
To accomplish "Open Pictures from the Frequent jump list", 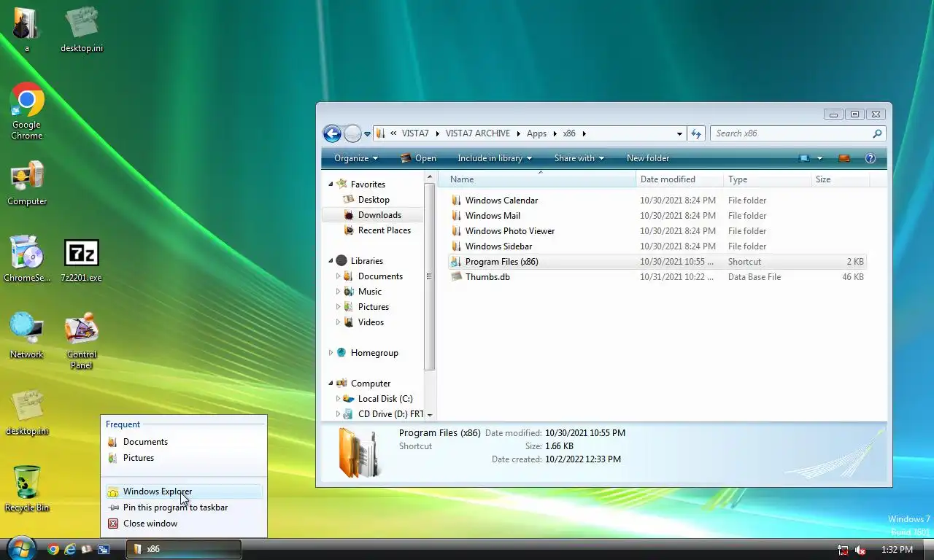I will (184, 458).
